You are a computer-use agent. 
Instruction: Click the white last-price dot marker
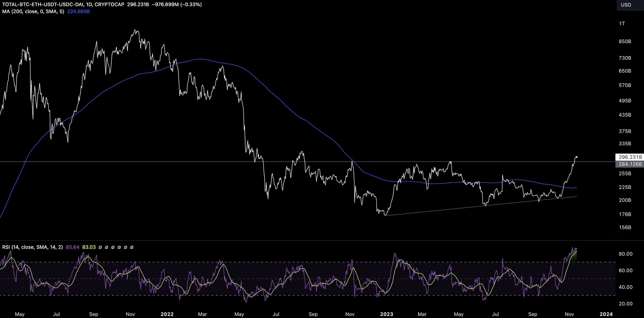tap(576, 157)
